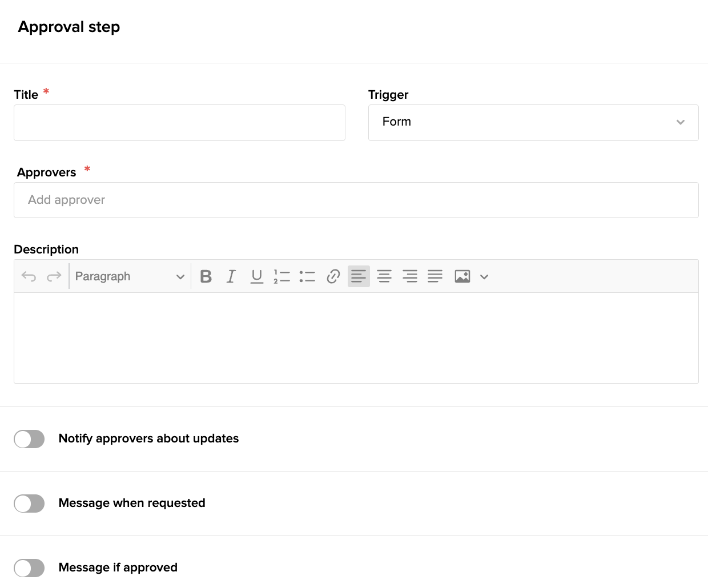Insert a link in Description
The width and height of the screenshot is (708, 588).
tap(333, 276)
